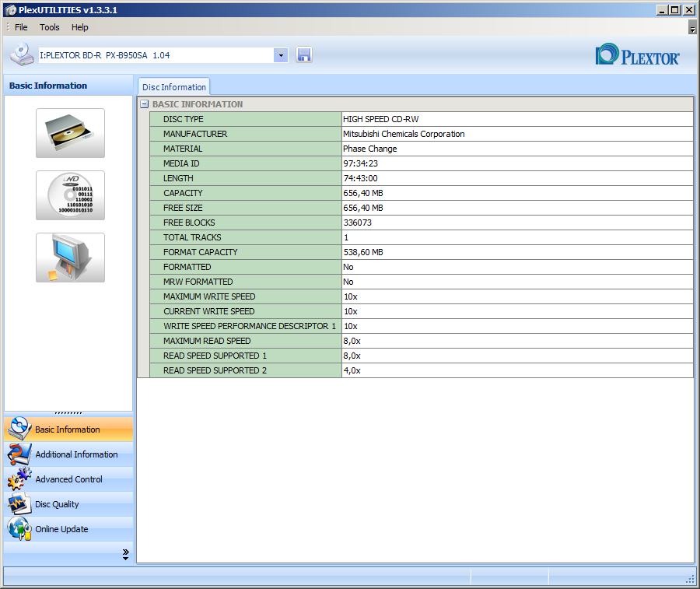Image resolution: width=700 pixels, height=589 pixels.
Task: Go to Advanced Control section
Action: click(x=68, y=479)
